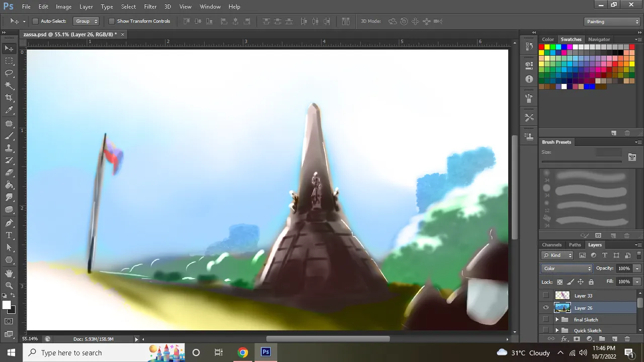Screen dimensions: 644x362
Task: Expand the final Sketch group
Action: click(557, 320)
